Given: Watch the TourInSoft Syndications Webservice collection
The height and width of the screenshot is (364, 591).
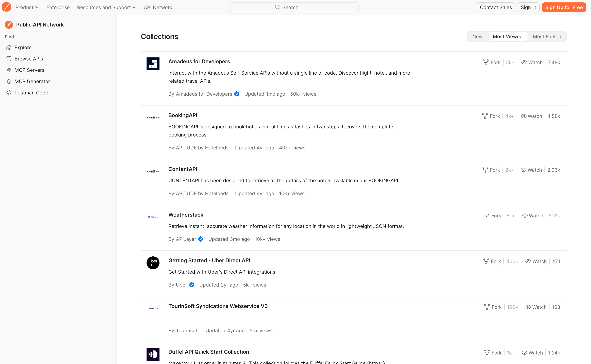Looking at the screenshot, I should pos(536,307).
